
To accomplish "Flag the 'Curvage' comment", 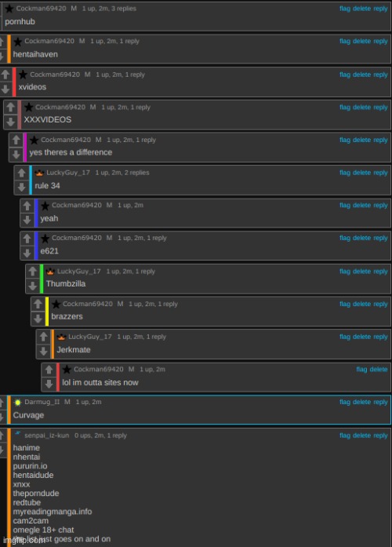I will pyautogui.click(x=345, y=403).
